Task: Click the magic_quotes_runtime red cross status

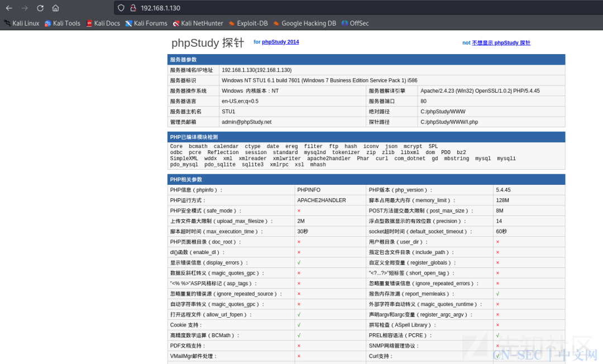Action: coord(497,304)
